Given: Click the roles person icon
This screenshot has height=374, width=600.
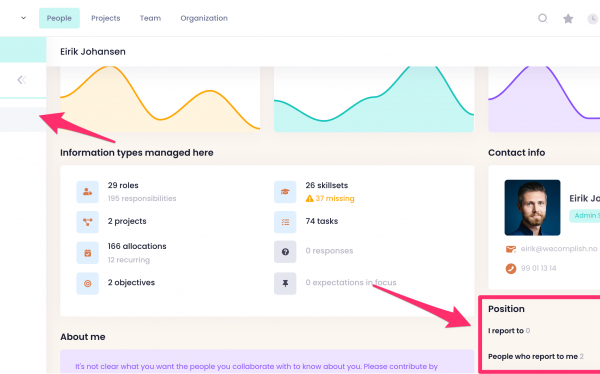Looking at the screenshot, I should pos(88,192).
